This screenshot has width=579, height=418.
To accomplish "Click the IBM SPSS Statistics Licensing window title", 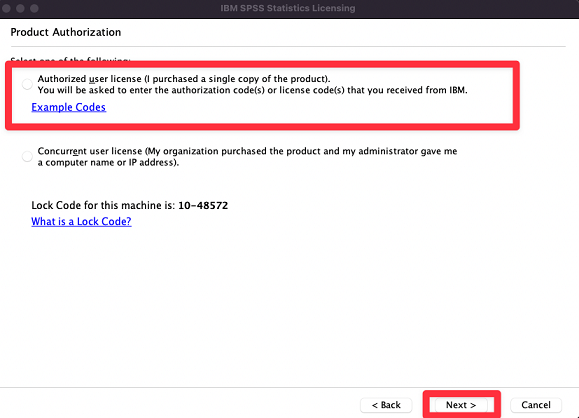I will pos(288,8).
